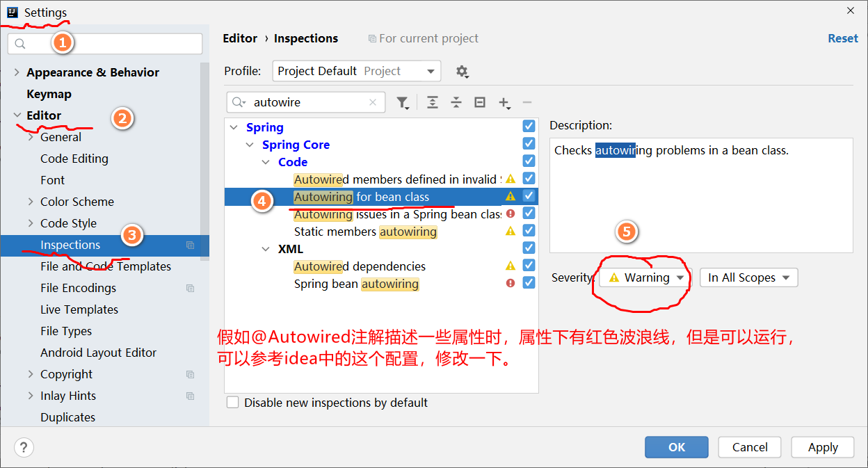
Task: Collapse the Spring Core tree node
Action: click(250, 145)
